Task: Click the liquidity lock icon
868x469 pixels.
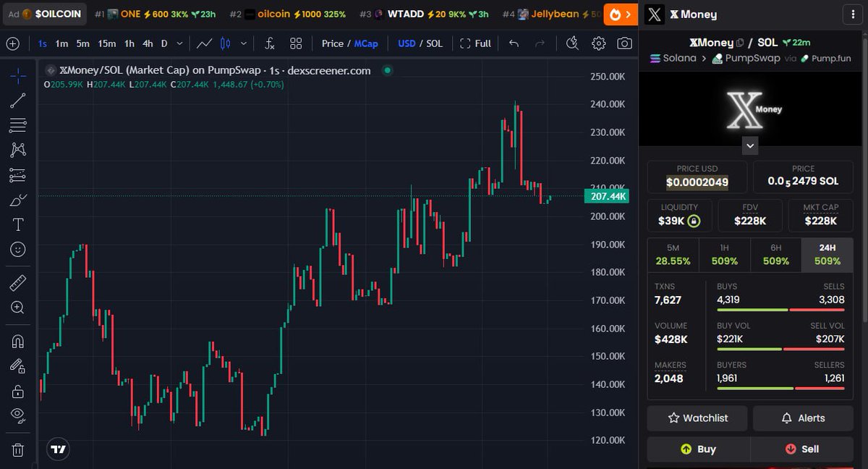Action: 694,221
